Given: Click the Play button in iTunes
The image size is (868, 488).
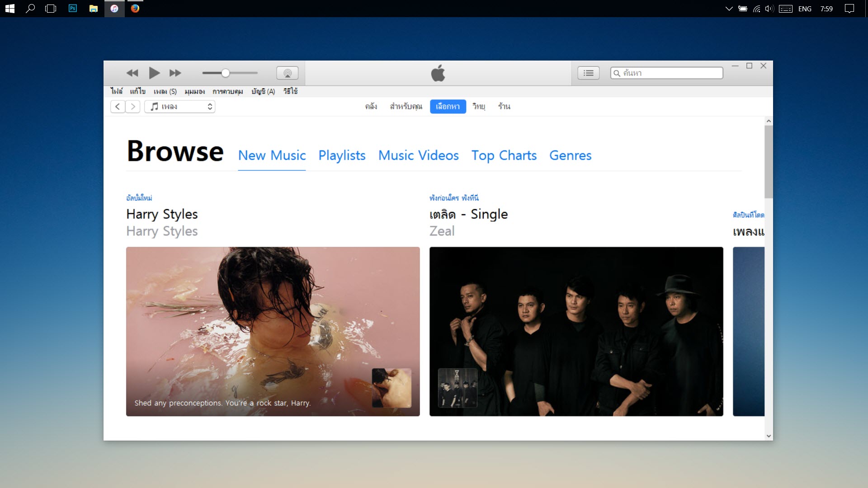Looking at the screenshot, I should coord(154,73).
